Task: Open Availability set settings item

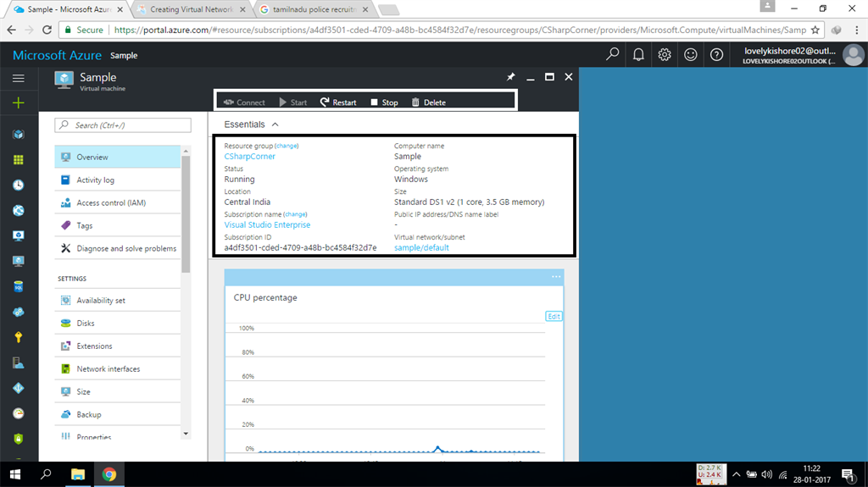Action: click(x=117, y=300)
